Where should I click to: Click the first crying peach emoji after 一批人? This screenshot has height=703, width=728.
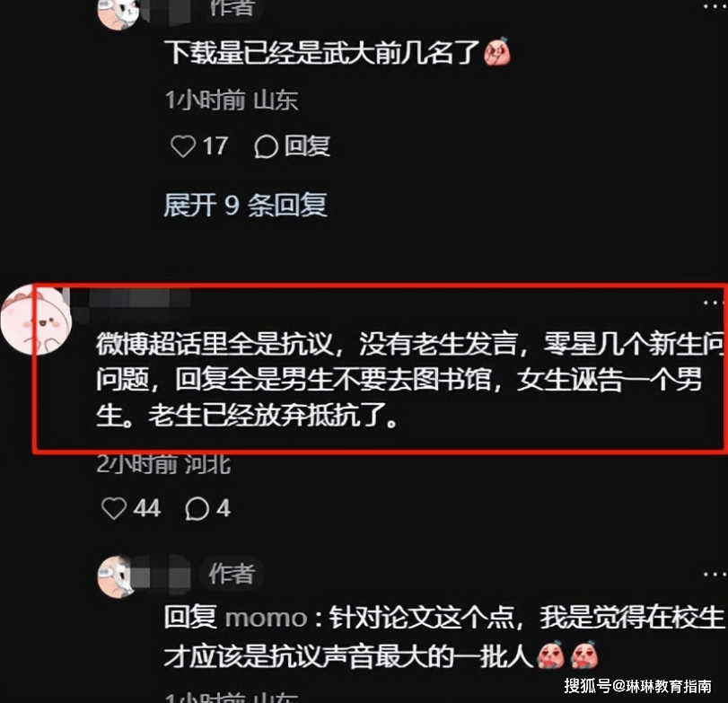click(x=550, y=655)
